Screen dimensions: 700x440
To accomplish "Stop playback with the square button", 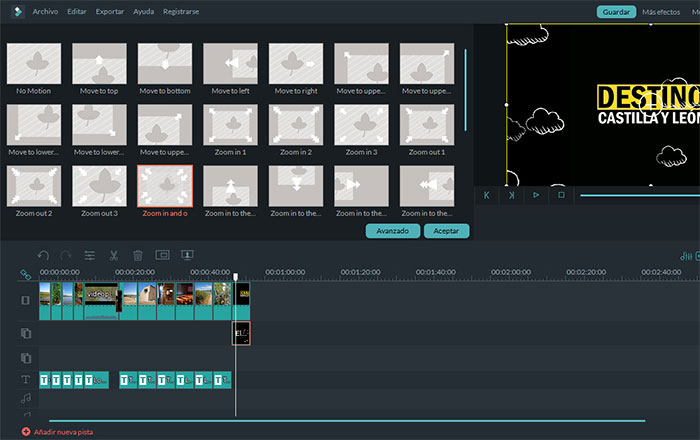I will [x=561, y=195].
